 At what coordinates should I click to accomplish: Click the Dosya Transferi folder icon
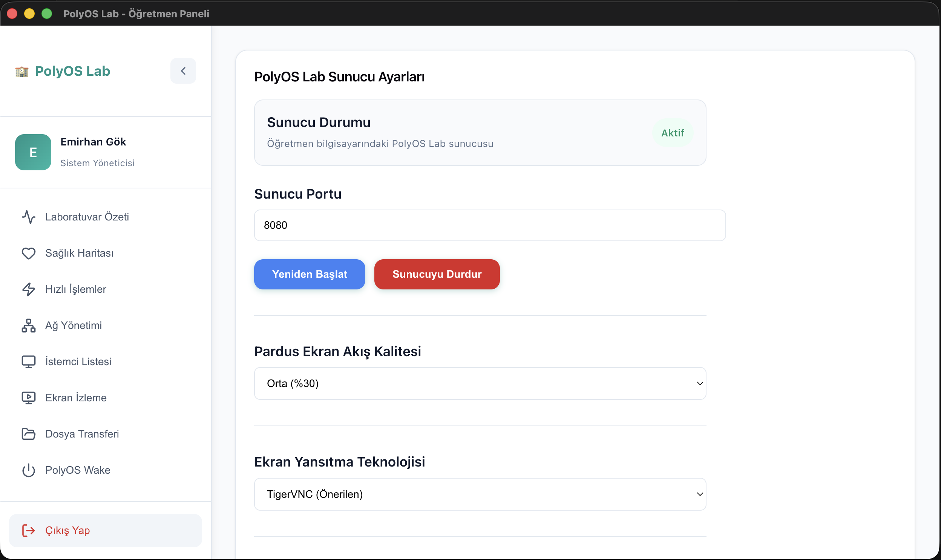pos(29,434)
